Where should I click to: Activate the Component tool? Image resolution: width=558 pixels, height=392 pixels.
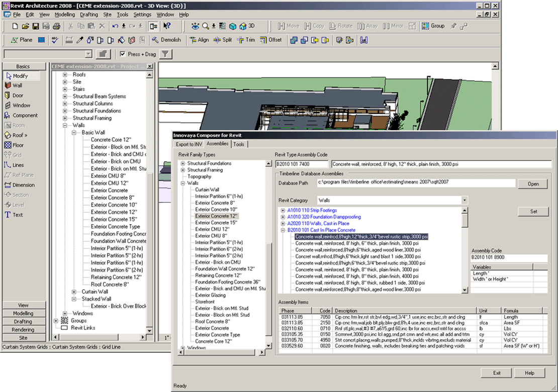[21, 115]
